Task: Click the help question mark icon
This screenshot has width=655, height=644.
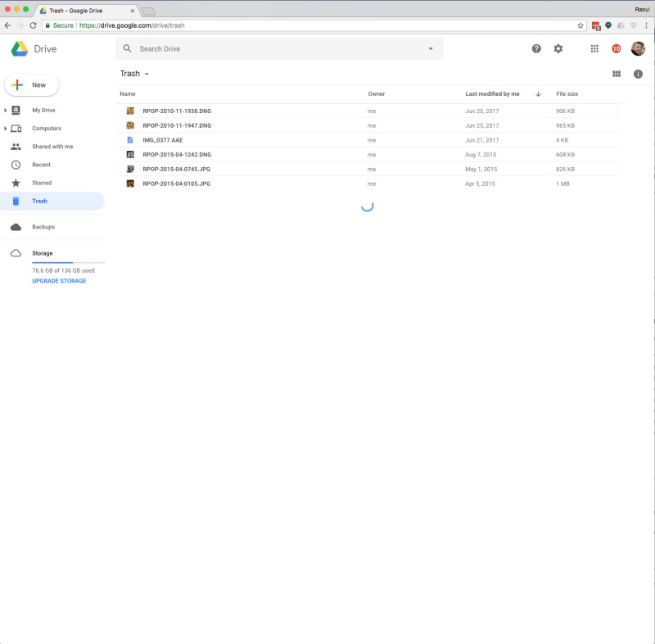Action: 536,49
